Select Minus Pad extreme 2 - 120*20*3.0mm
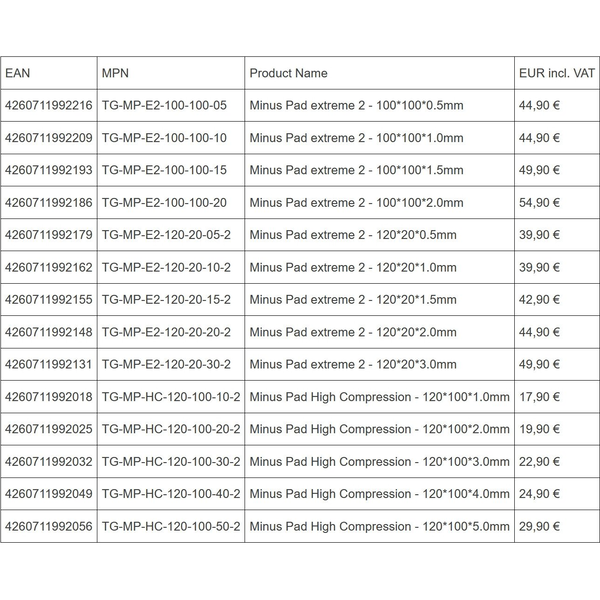 click(x=353, y=364)
